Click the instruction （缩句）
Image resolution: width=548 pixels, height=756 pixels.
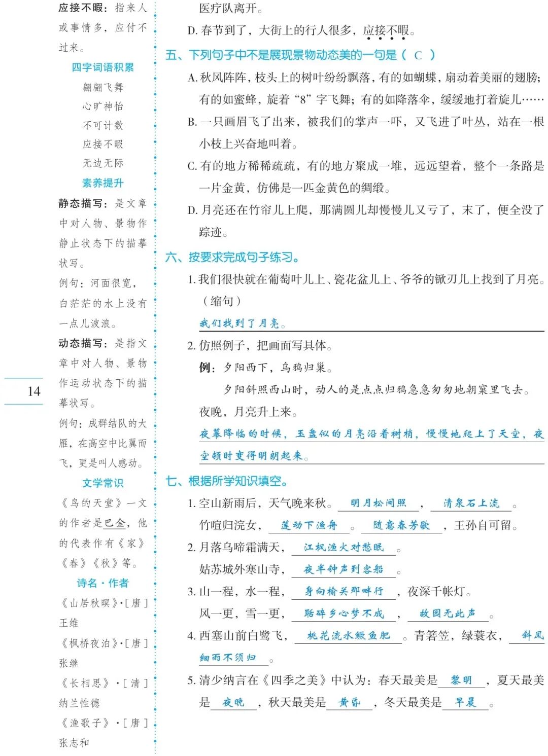pyautogui.click(x=222, y=301)
